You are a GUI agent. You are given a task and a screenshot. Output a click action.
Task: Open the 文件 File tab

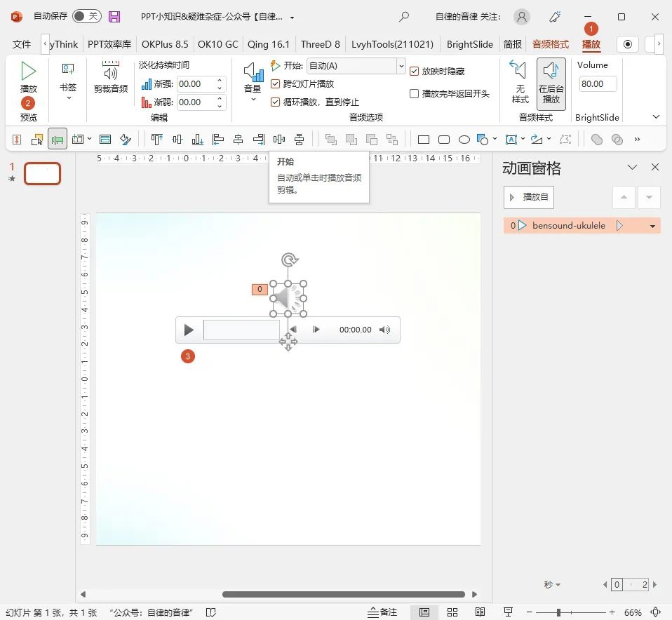(22, 44)
